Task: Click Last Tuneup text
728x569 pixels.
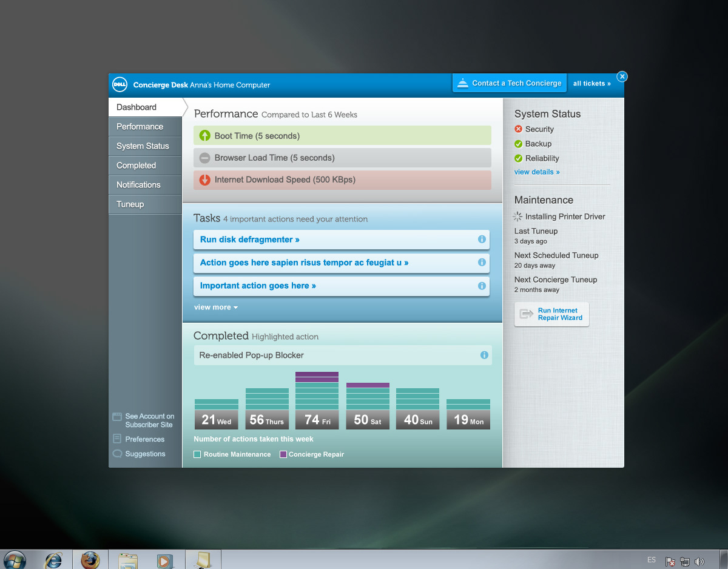Action: (x=536, y=231)
